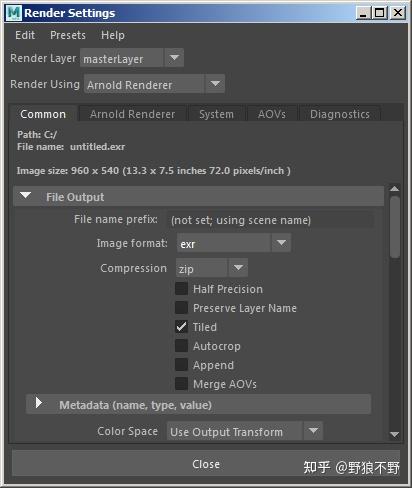Click scrollbar down arrow icon
Screen dimensions: 412x488
point(395,434)
